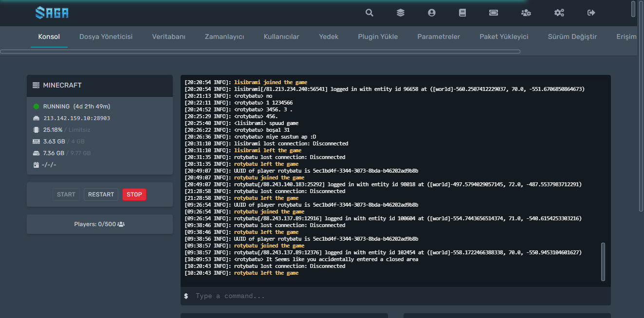Click the 'niye sustun ap :D' chat line
The image size is (644, 318).
click(250, 137)
